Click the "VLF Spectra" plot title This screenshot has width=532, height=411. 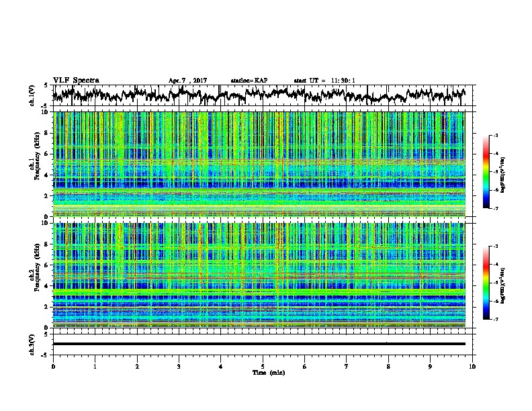(x=76, y=80)
